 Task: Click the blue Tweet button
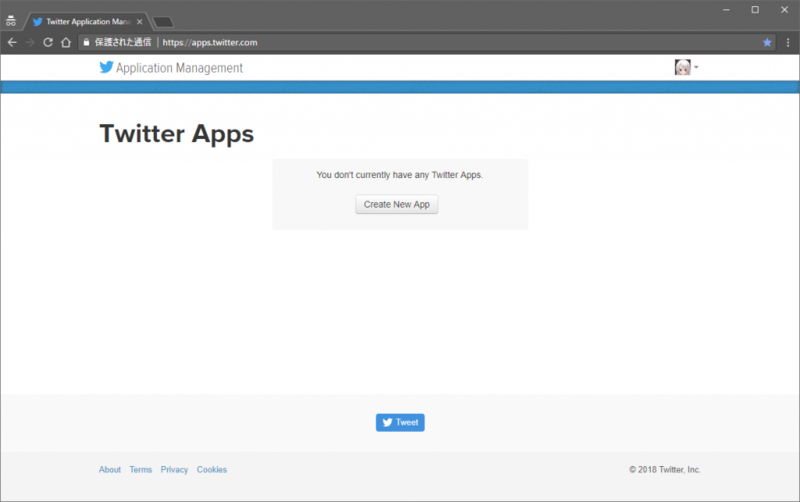[x=400, y=422]
